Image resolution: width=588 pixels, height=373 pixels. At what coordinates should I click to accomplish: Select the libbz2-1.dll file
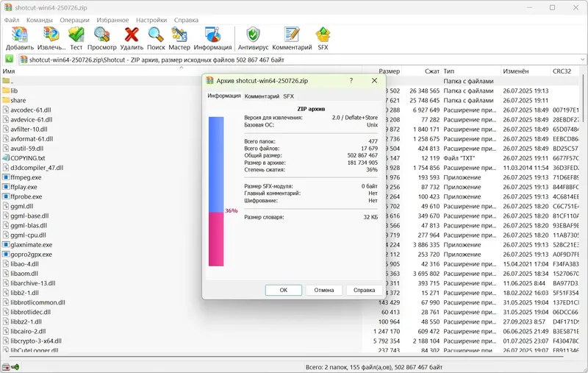click(x=26, y=322)
